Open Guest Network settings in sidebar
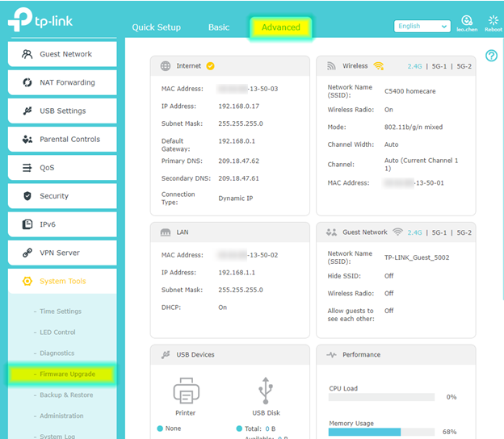The width and height of the screenshot is (504, 439). coord(62,54)
